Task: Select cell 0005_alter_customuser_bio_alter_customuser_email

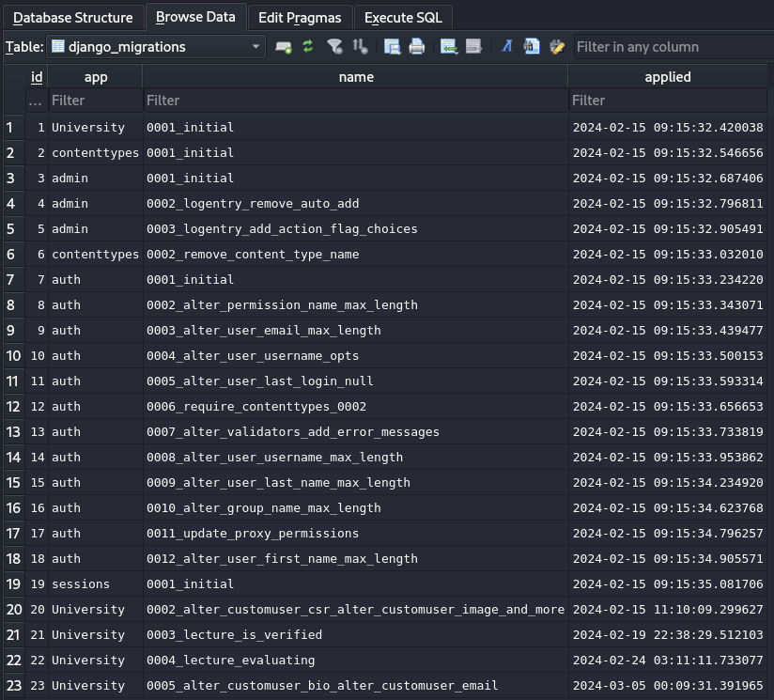Action: (356, 686)
